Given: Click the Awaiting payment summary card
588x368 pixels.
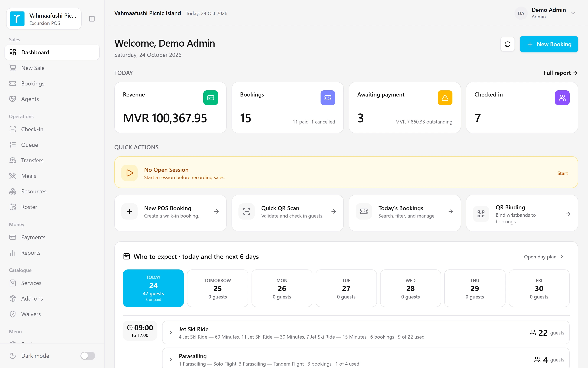Looking at the screenshot, I should [x=404, y=108].
